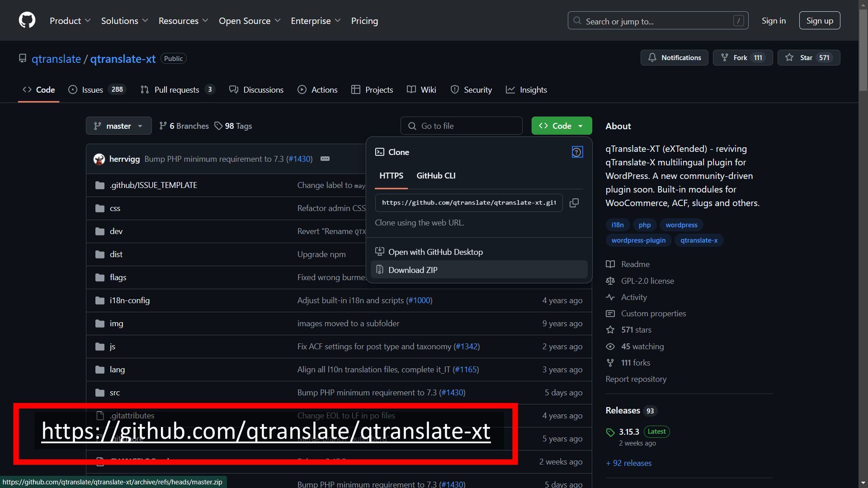This screenshot has width=868, height=488.
Task: Click the wordpress-plugin topic tag
Action: [638, 240]
